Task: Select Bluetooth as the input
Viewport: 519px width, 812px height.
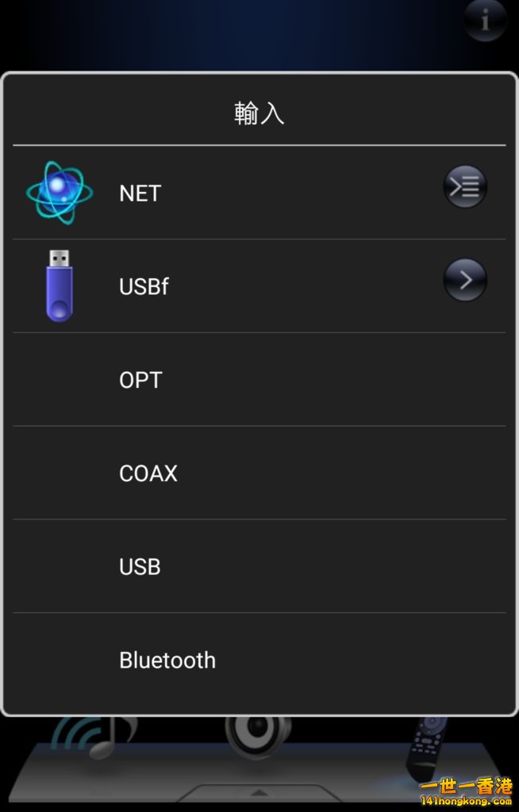Action: tap(167, 660)
